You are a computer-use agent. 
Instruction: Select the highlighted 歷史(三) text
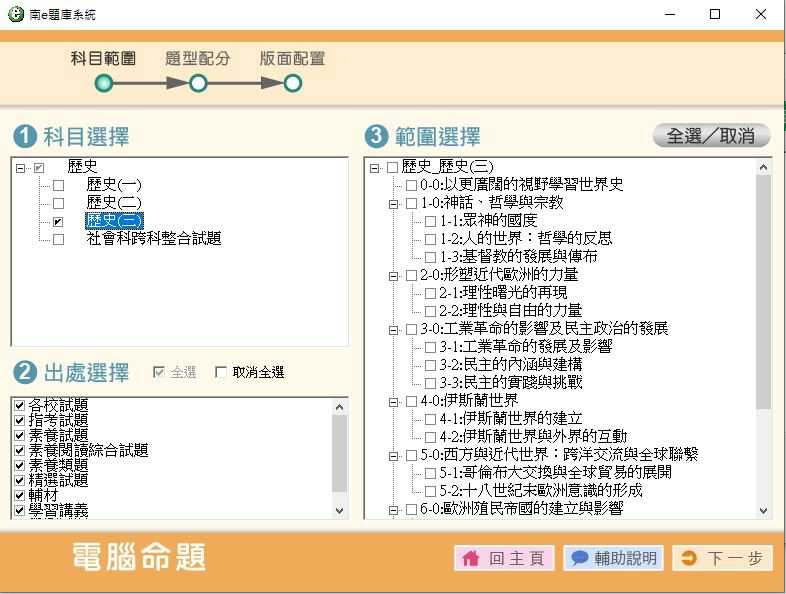[x=114, y=221]
